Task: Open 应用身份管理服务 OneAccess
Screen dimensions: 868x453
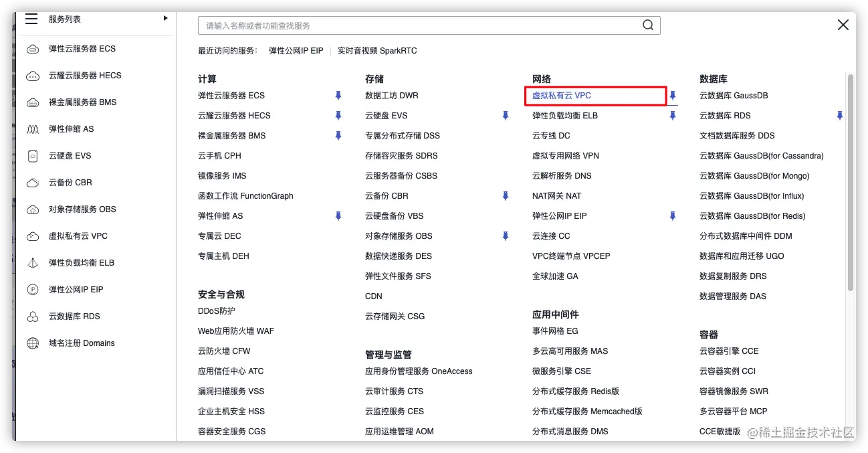Action: click(419, 371)
